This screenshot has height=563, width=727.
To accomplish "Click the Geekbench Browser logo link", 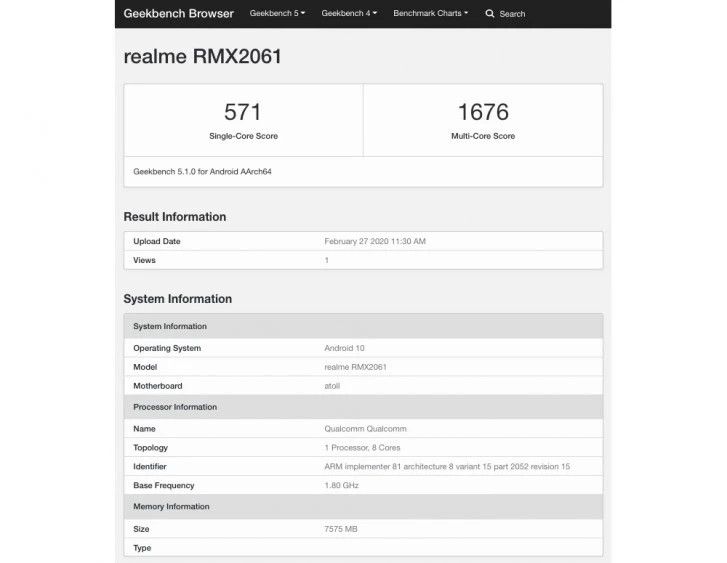I will [179, 13].
